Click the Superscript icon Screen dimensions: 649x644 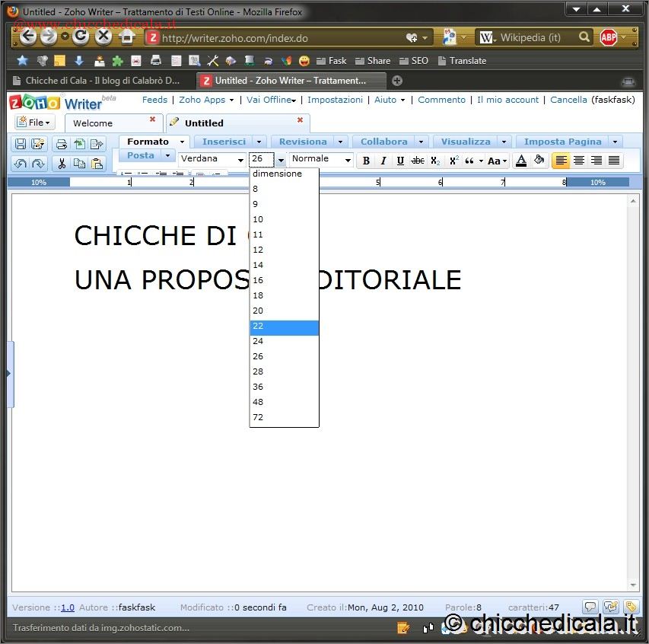[453, 161]
